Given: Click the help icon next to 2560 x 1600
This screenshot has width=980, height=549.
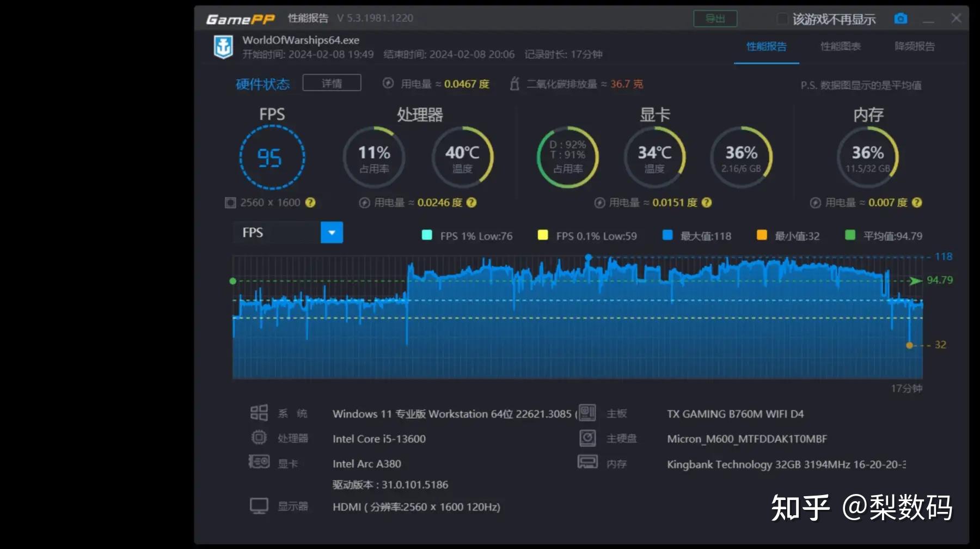Looking at the screenshot, I should click(x=310, y=203).
